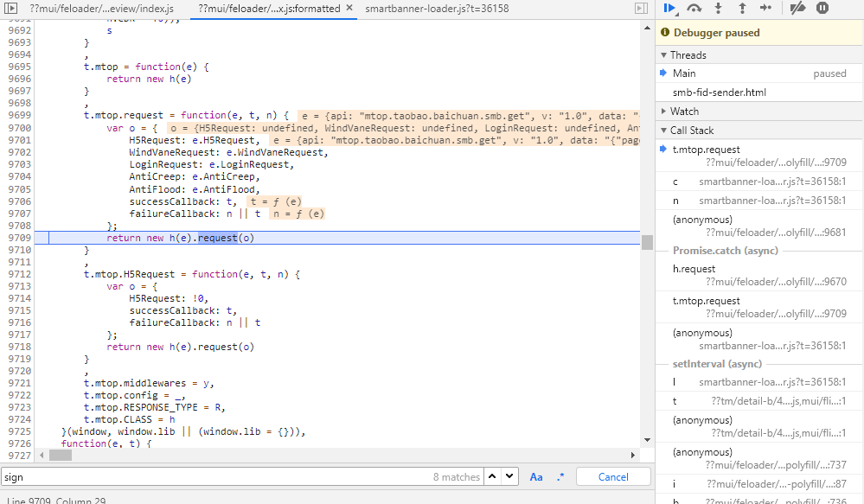
Task: Select the Main thread
Action: pos(759,73)
